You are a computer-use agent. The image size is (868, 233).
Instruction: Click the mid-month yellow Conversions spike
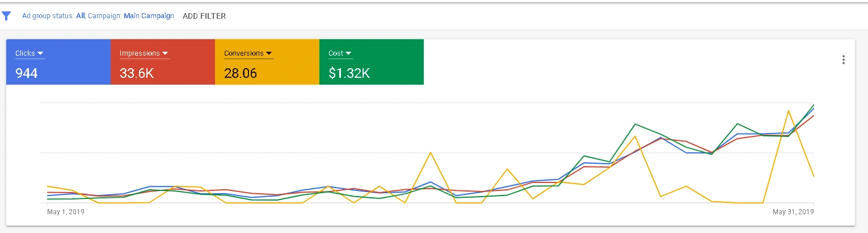click(431, 152)
